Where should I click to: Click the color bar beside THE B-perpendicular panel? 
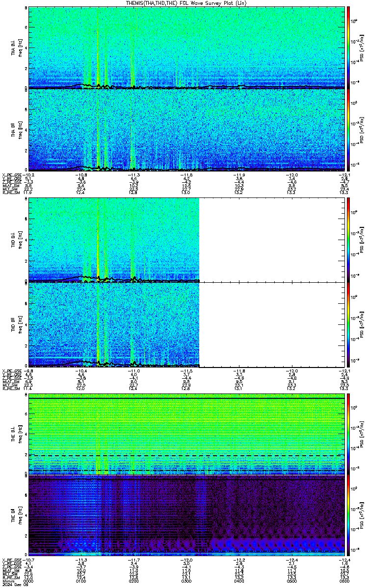[x=348, y=434]
